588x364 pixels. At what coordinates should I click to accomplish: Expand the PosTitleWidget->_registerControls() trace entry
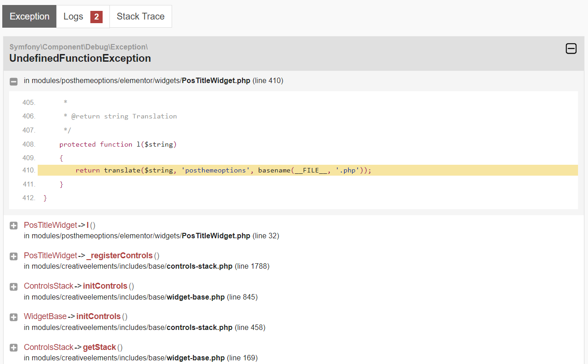click(x=14, y=256)
